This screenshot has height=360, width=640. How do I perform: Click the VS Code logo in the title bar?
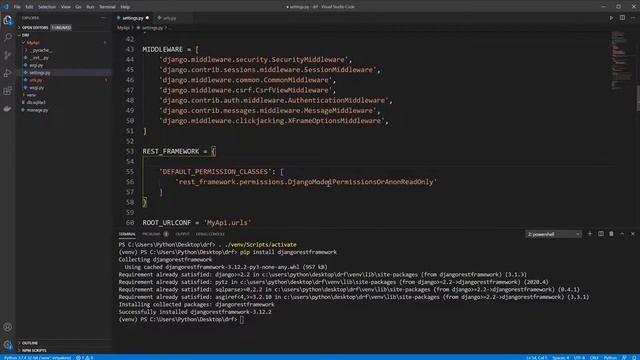6,7
